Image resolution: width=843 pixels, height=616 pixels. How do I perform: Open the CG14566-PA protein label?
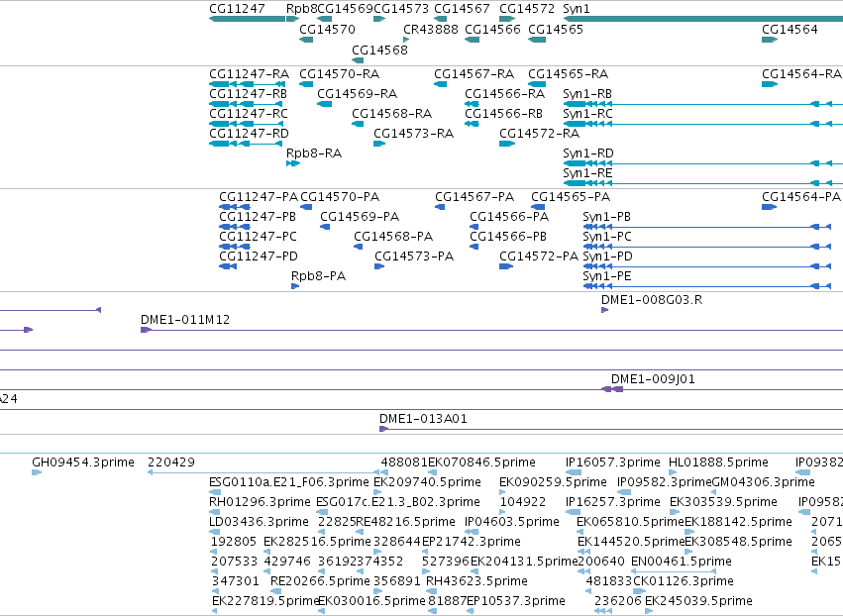click(509, 217)
